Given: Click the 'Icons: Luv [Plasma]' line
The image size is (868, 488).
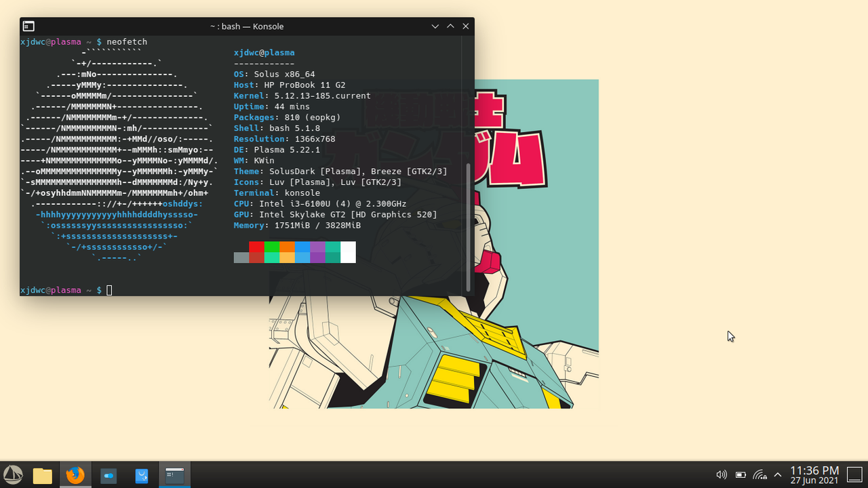Looking at the screenshot, I should pyautogui.click(x=318, y=182).
